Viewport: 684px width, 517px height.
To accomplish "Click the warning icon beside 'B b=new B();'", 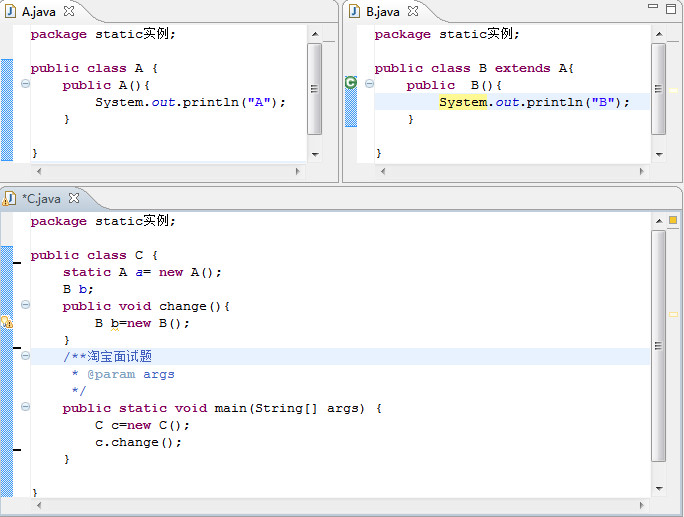I will (6, 323).
